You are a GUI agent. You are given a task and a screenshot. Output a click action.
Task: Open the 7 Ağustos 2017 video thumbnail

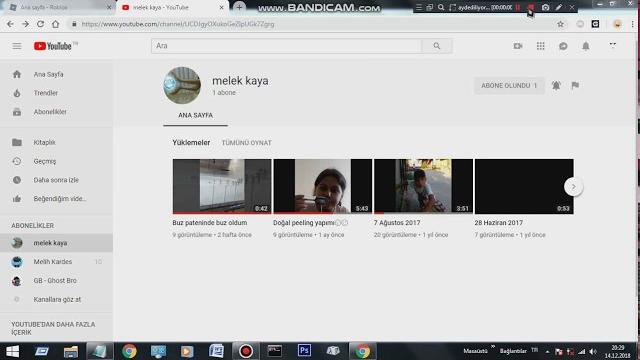coord(423,187)
